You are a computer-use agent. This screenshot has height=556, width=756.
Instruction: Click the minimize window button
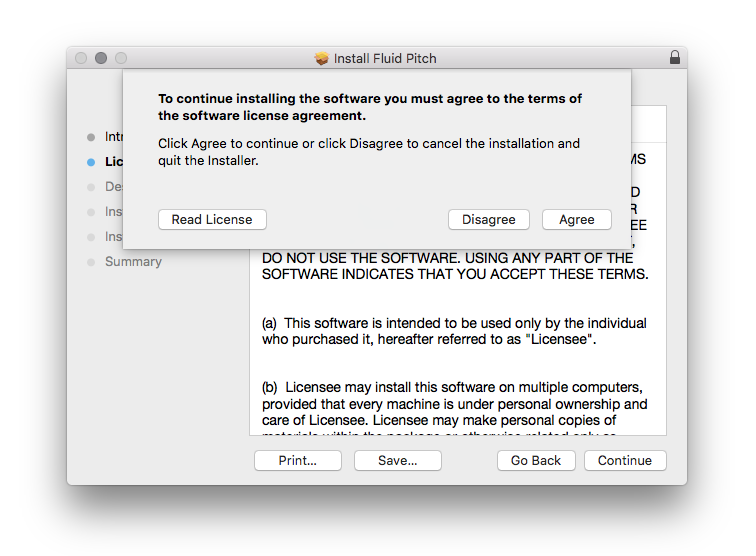click(101, 58)
